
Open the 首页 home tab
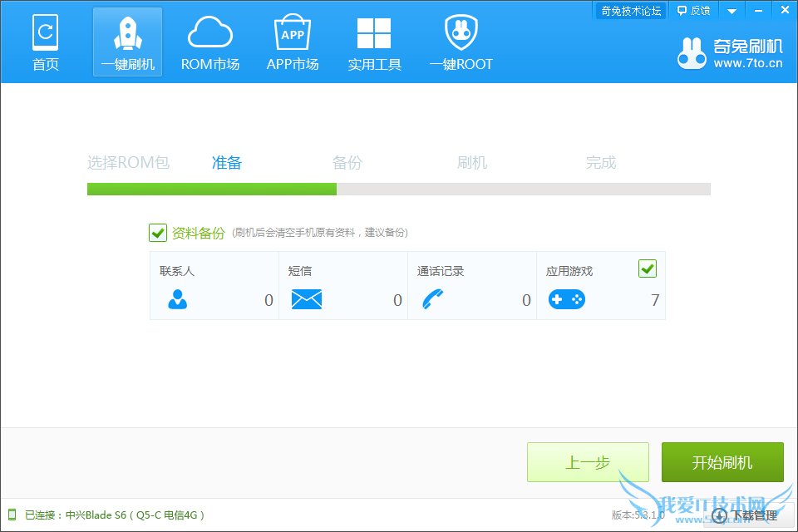[45, 43]
